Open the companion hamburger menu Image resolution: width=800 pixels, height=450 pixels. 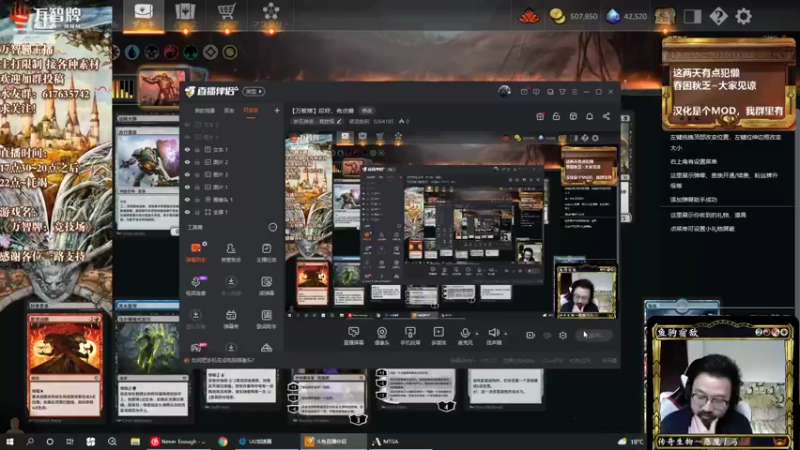click(x=574, y=92)
